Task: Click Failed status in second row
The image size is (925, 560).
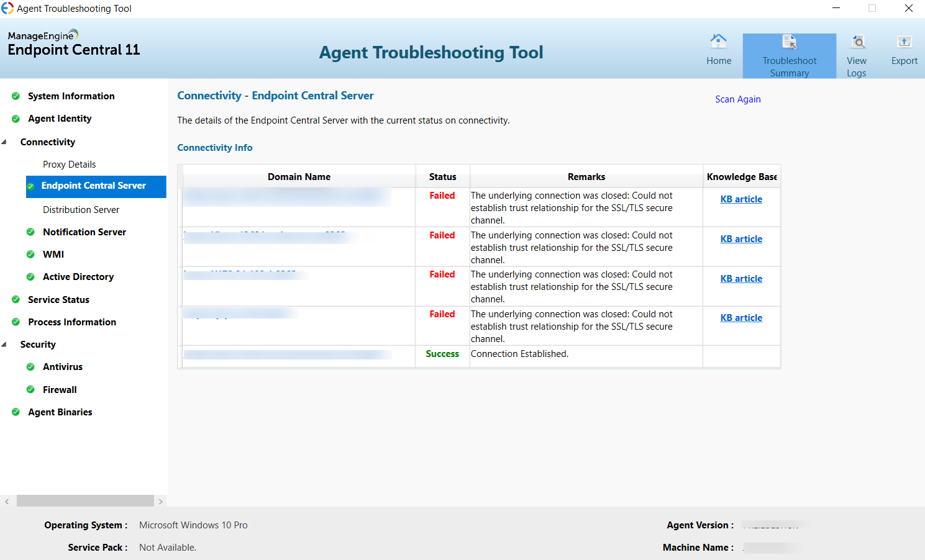Action: coord(442,235)
